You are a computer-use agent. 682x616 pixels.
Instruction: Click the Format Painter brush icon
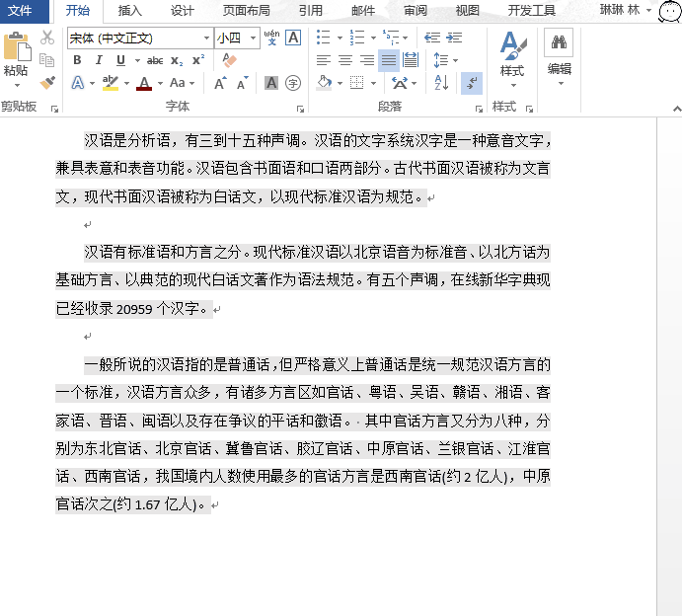click(47, 82)
